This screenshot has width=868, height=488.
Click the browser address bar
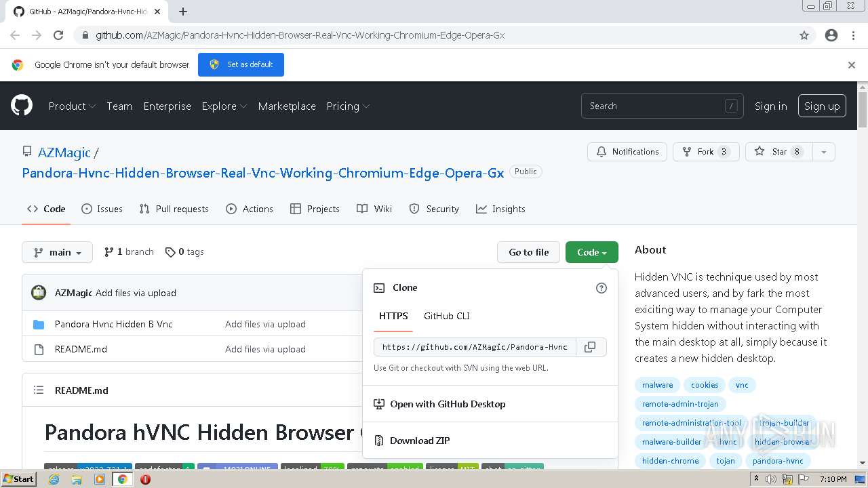(x=434, y=35)
